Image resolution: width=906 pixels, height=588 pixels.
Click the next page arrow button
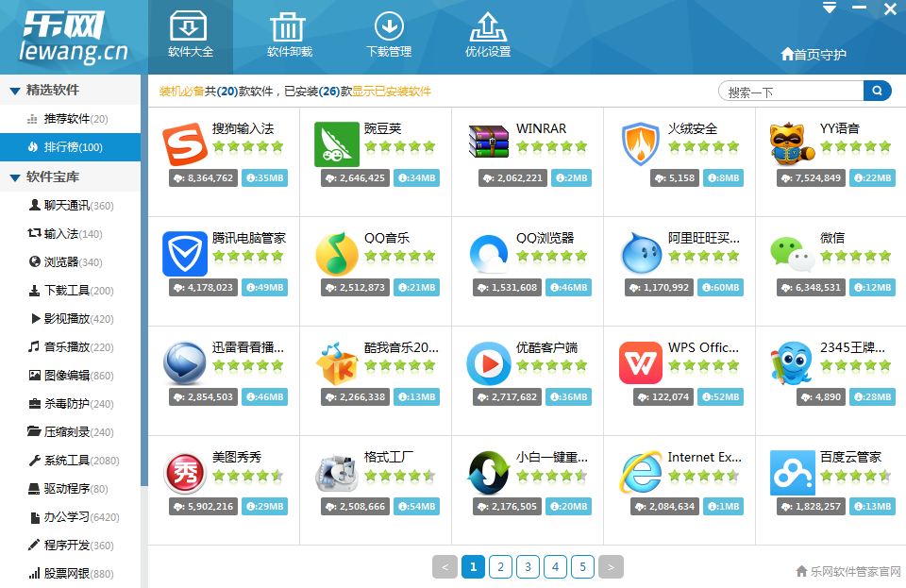click(611, 566)
